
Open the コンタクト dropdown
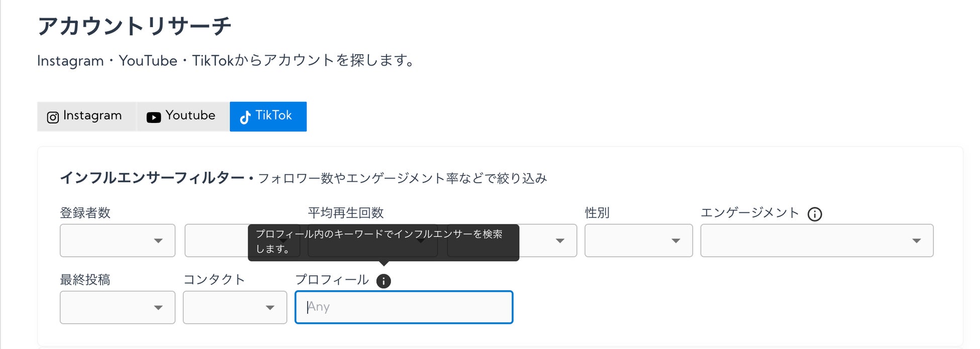[x=235, y=307]
